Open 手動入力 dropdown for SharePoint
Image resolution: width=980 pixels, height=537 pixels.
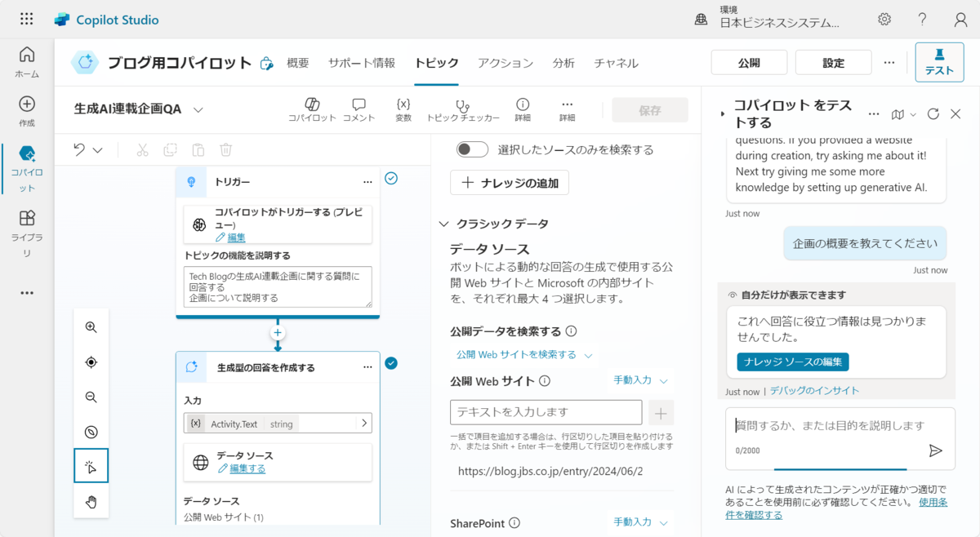(641, 521)
